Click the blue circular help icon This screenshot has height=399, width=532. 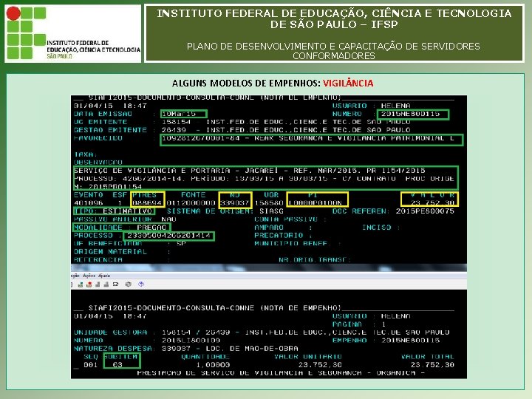click(141, 284)
